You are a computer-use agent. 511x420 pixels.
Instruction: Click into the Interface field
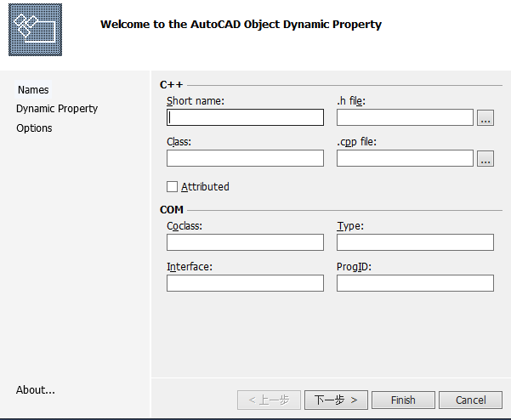245,283
